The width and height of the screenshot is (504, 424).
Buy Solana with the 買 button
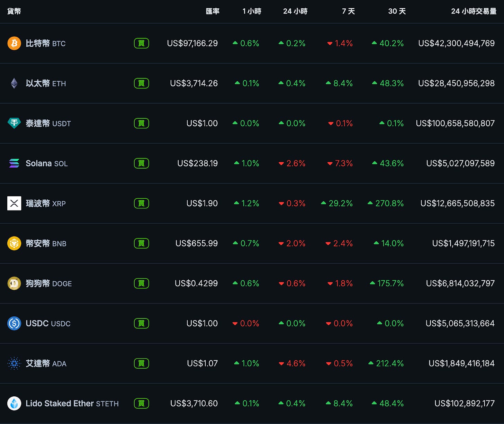[142, 163]
